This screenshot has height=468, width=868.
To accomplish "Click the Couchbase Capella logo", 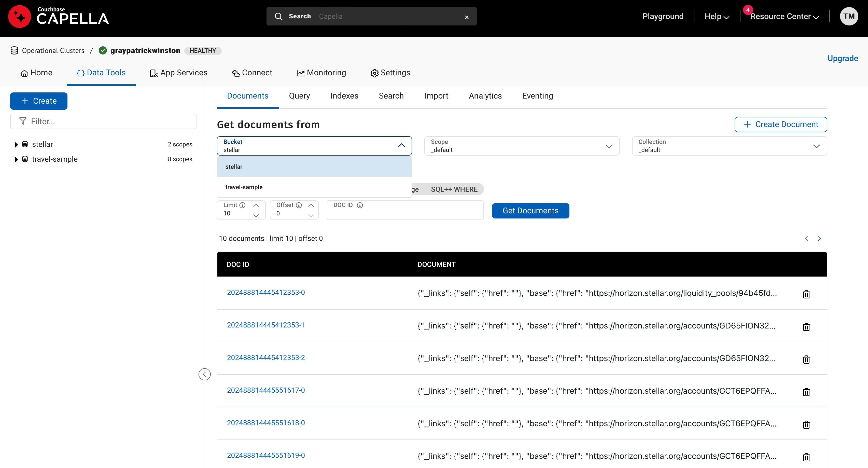I will (58, 16).
